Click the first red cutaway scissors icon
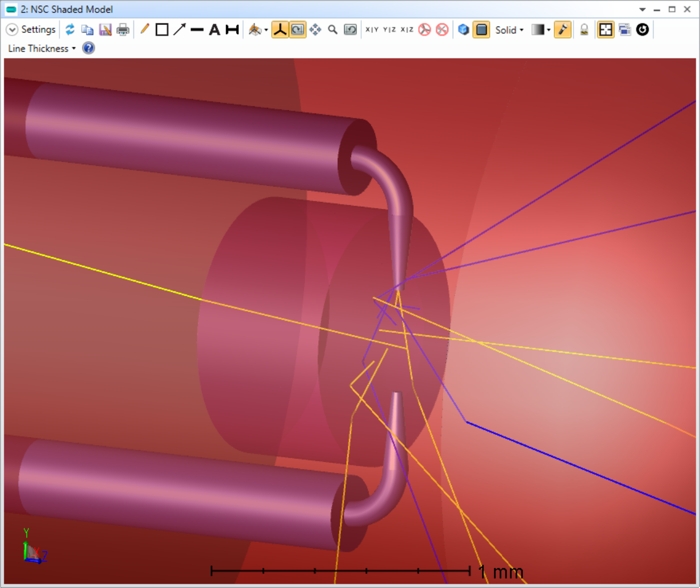700x588 pixels. click(x=424, y=30)
